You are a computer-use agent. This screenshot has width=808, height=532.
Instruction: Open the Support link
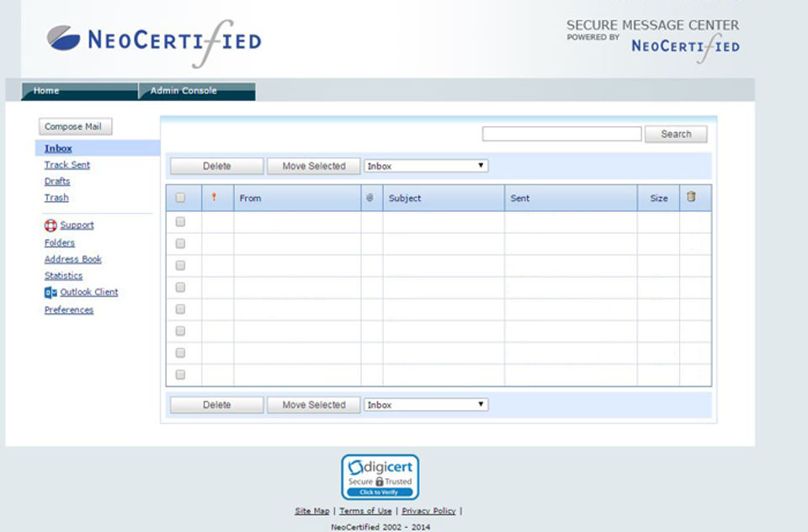click(77, 226)
